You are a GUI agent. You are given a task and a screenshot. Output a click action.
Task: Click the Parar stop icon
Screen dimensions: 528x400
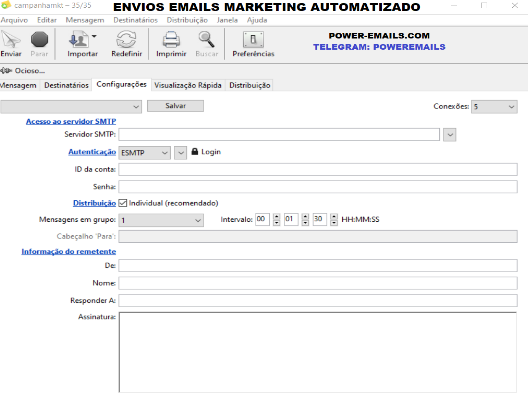point(39,39)
